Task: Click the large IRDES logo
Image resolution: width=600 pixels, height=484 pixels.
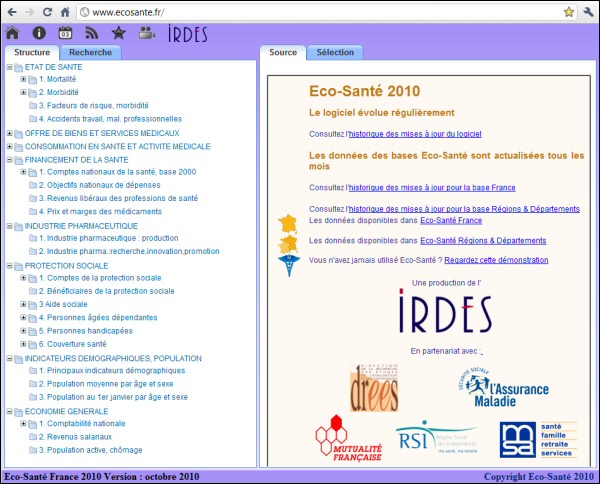Action: point(445,311)
